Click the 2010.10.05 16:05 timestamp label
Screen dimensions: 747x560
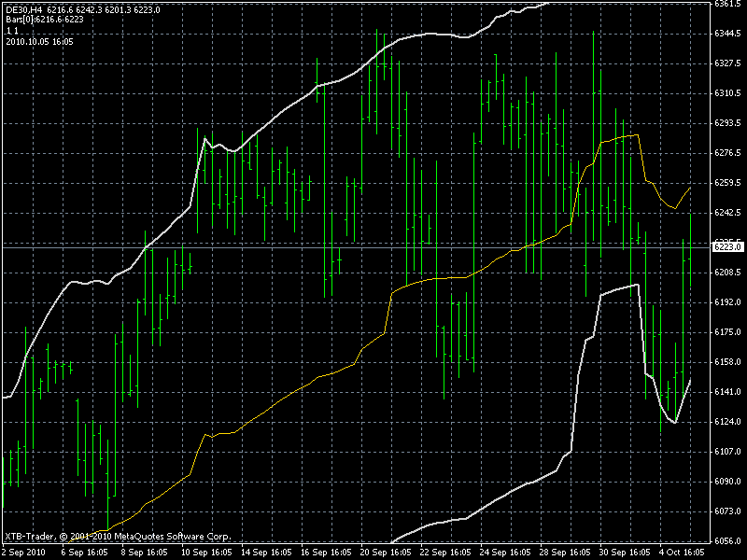pos(39,42)
